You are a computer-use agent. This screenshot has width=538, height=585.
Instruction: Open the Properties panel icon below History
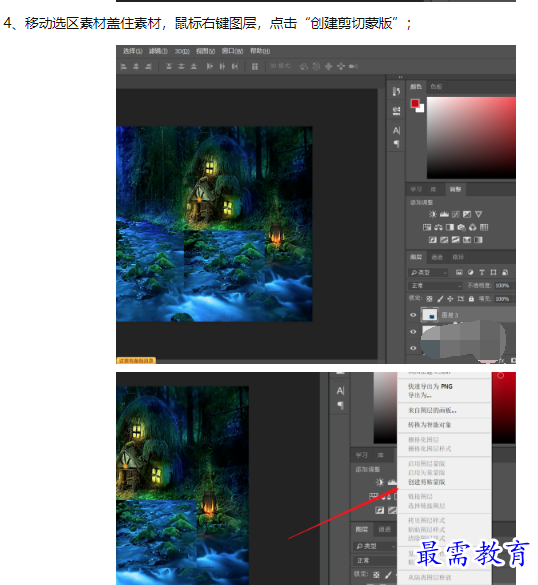(396, 110)
